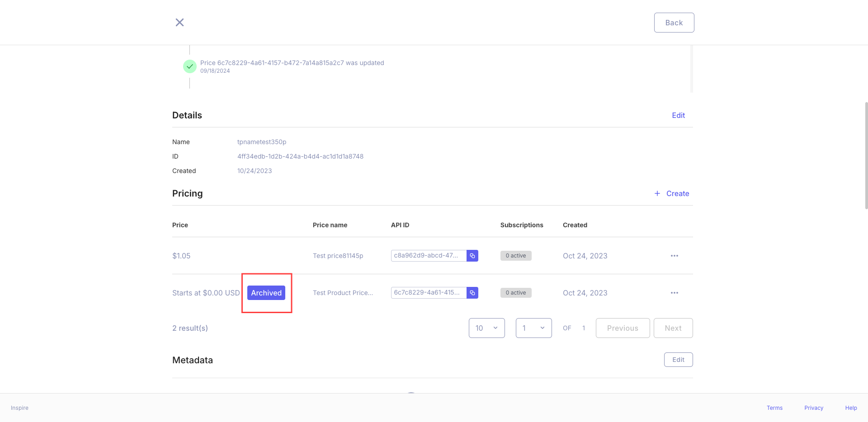Go to Previous page
Image resolution: width=868 pixels, height=422 pixels.
(623, 328)
